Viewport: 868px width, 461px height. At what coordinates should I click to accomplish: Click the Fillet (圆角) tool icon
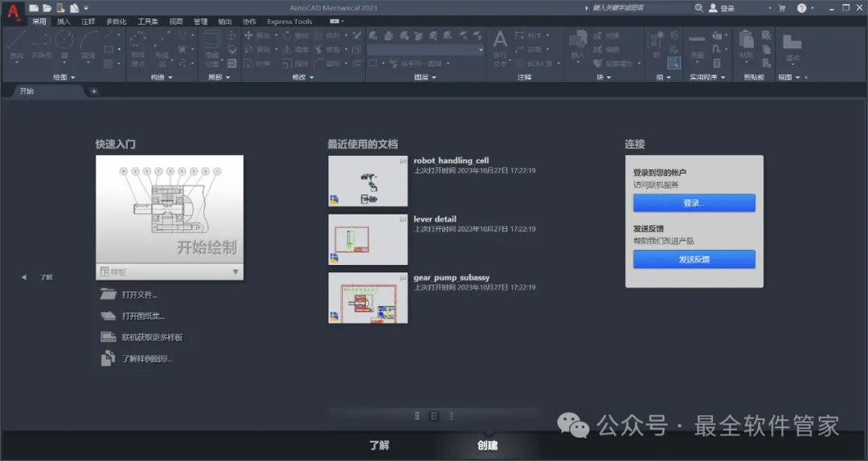[x=318, y=63]
